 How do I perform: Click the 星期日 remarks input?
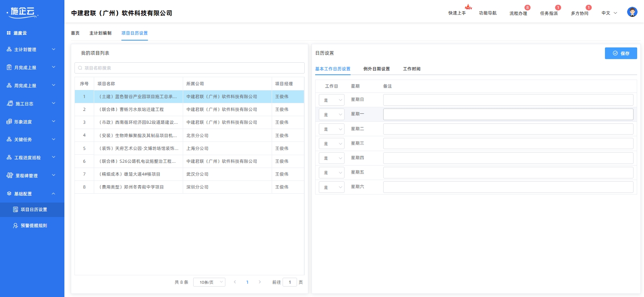coord(508,100)
